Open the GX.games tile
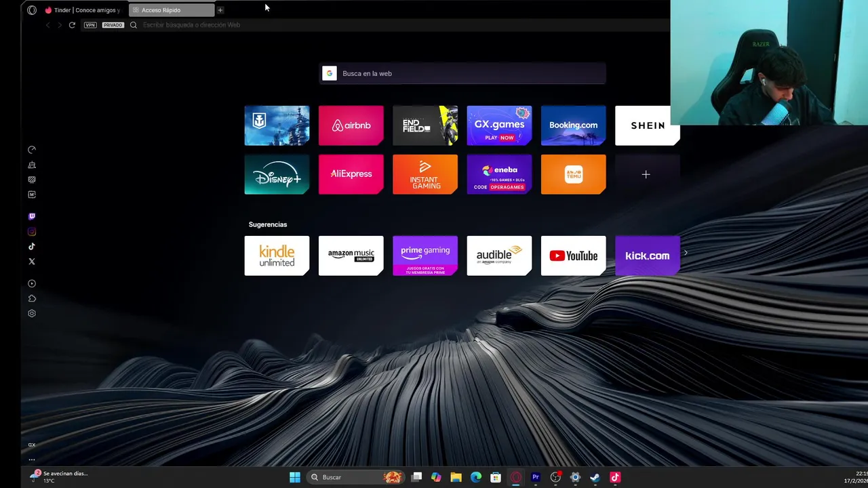Image resolution: width=868 pixels, height=488 pixels. [x=499, y=125]
